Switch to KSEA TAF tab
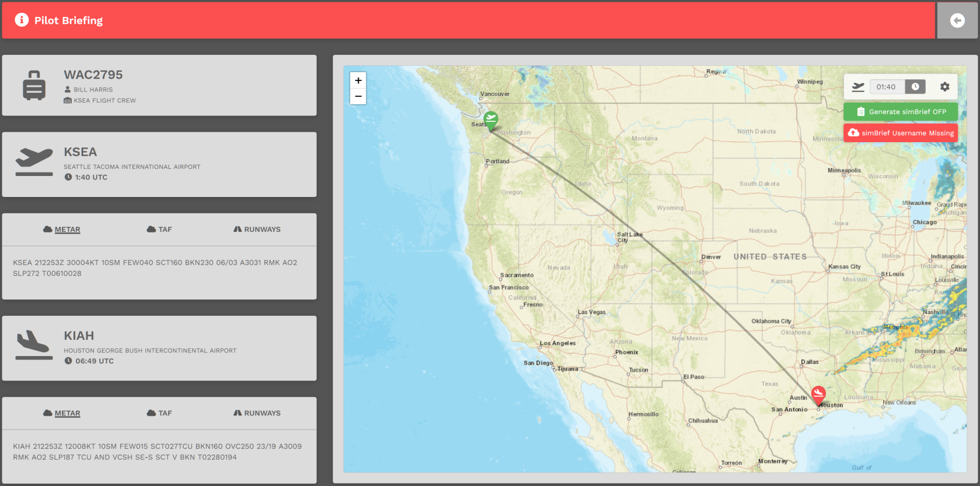Viewport: 980px width, 486px height. pyautogui.click(x=159, y=230)
